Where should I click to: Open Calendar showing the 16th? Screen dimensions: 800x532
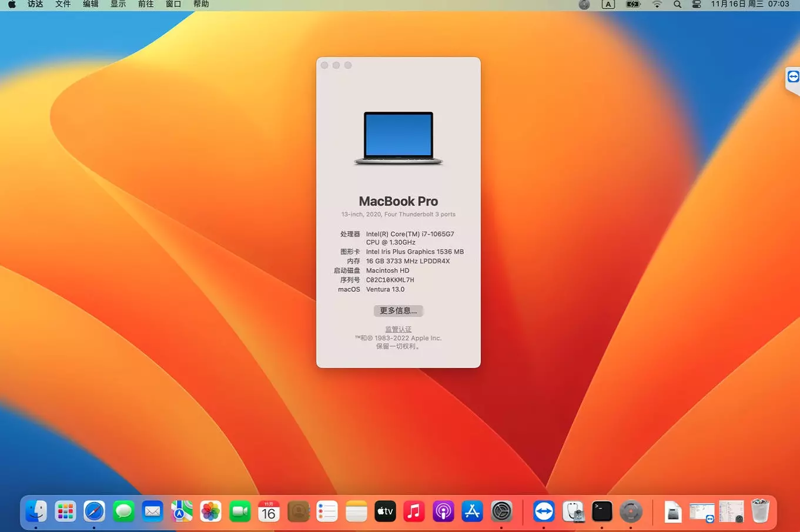pyautogui.click(x=268, y=511)
